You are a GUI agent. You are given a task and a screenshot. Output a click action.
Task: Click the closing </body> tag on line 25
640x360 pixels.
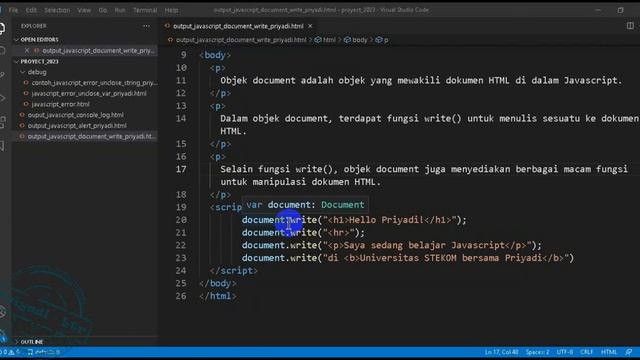coord(218,283)
